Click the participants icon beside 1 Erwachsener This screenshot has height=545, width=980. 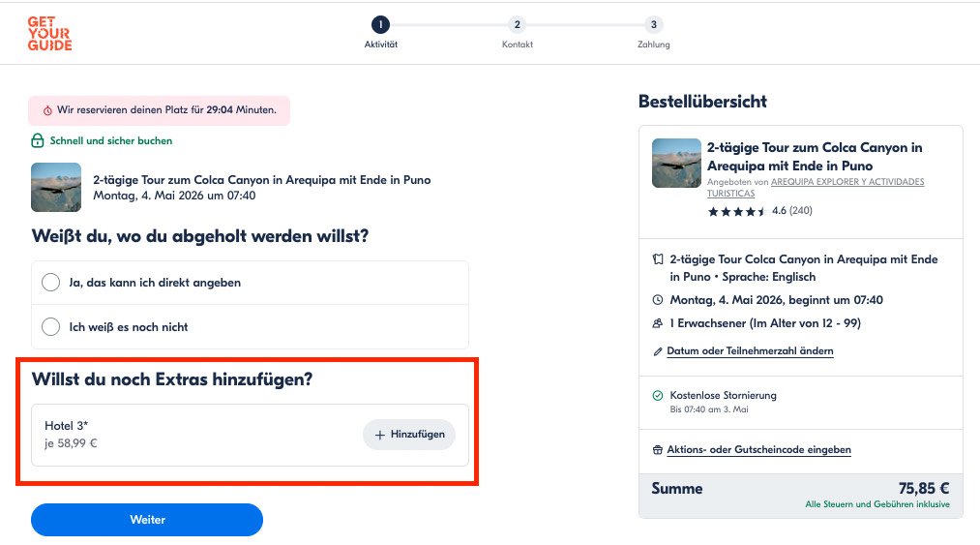click(x=658, y=323)
